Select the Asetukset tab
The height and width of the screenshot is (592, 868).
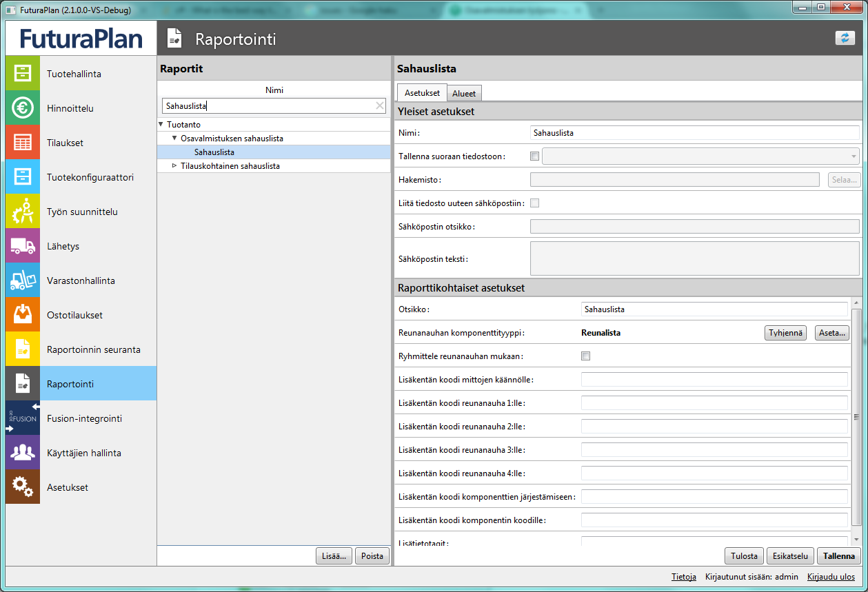click(422, 93)
